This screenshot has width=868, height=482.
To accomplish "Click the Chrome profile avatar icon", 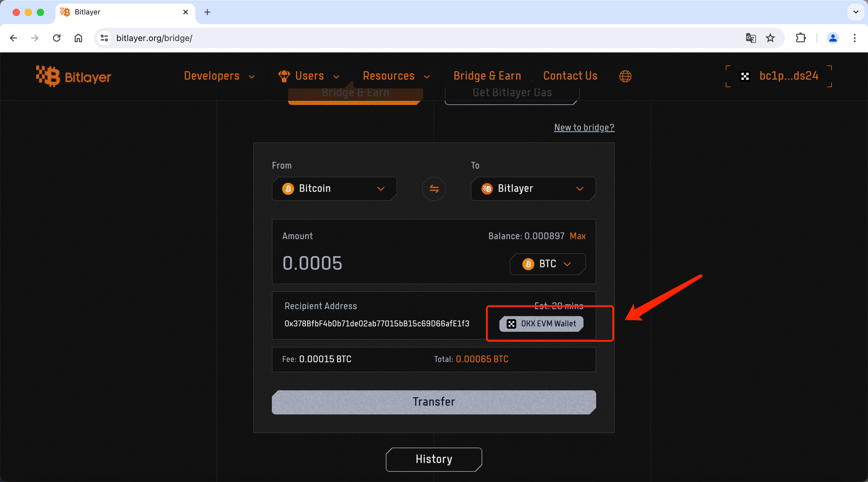I will pyautogui.click(x=833, y=38).
